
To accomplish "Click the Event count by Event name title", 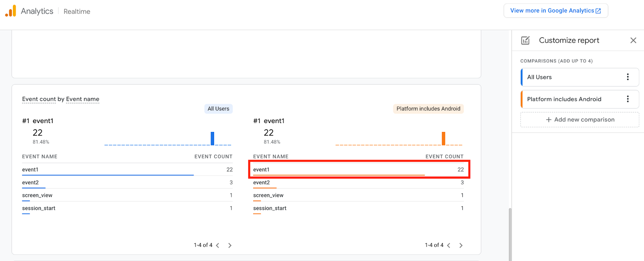I will coord(61,99).
